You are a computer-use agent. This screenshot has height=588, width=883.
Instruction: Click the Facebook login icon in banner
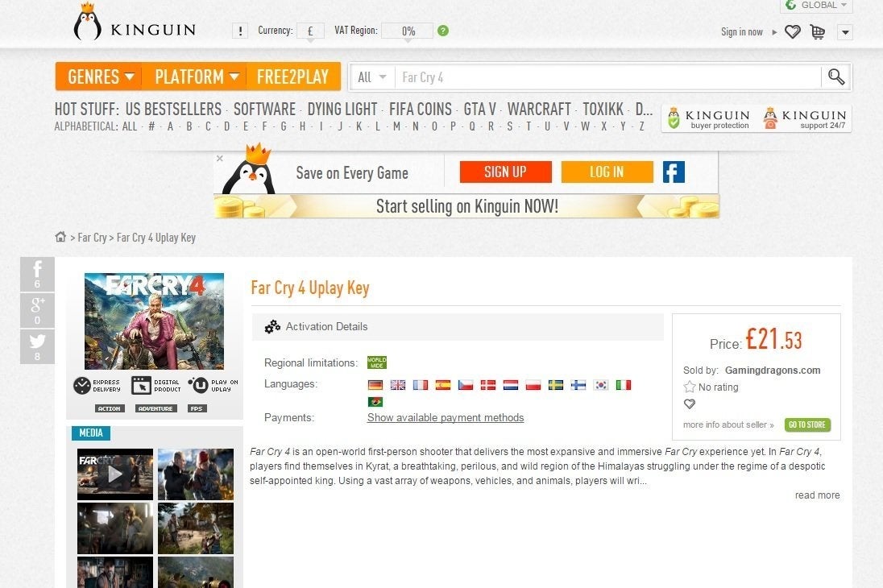[x=674, y=172]
